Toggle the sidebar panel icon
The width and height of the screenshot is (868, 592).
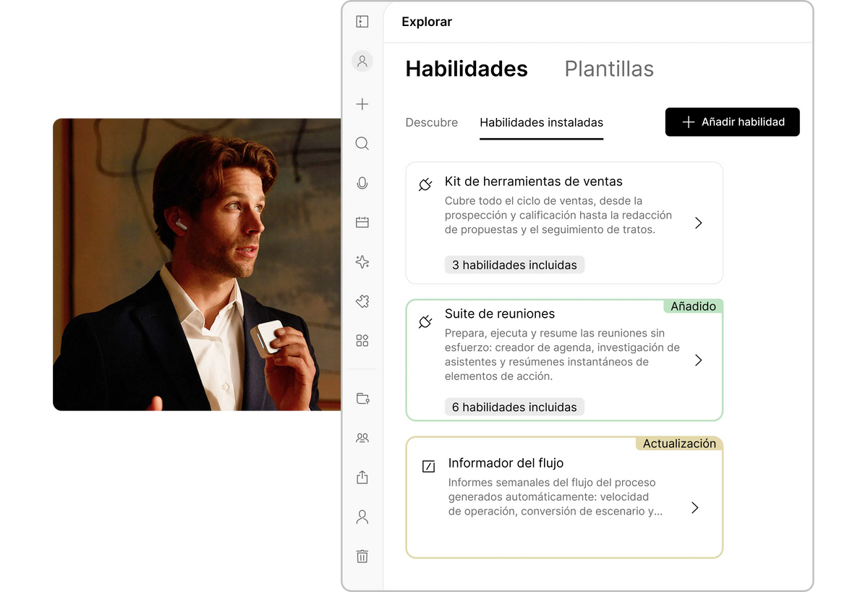[x=362, y=22]
